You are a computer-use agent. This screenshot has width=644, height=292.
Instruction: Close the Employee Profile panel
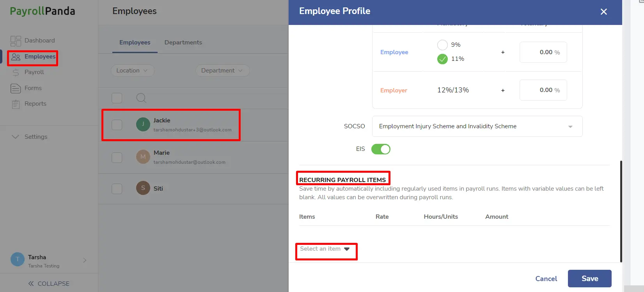point(604,12)
